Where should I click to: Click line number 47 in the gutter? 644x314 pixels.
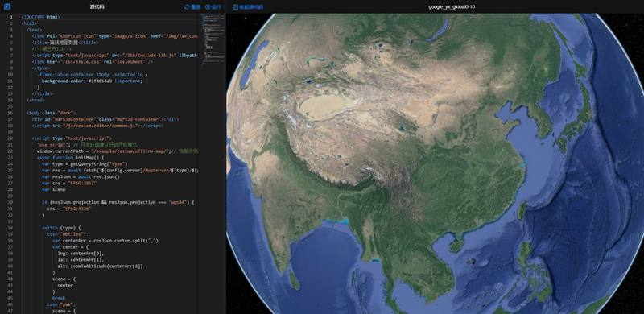(10, 311)
